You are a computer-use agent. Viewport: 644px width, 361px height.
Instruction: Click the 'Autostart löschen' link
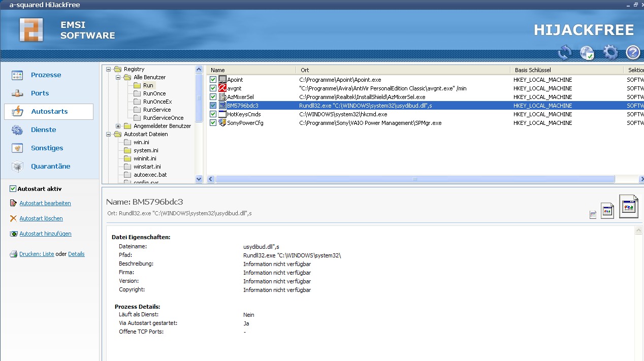(x=41, y=218)
